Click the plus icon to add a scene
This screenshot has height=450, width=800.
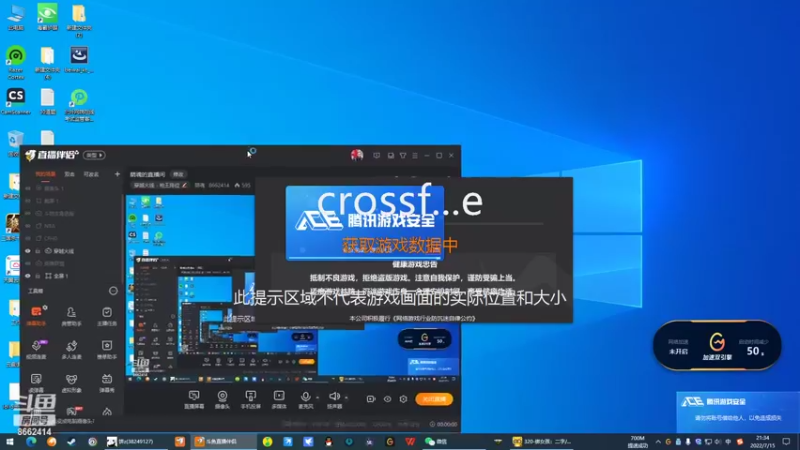(117, 174)
